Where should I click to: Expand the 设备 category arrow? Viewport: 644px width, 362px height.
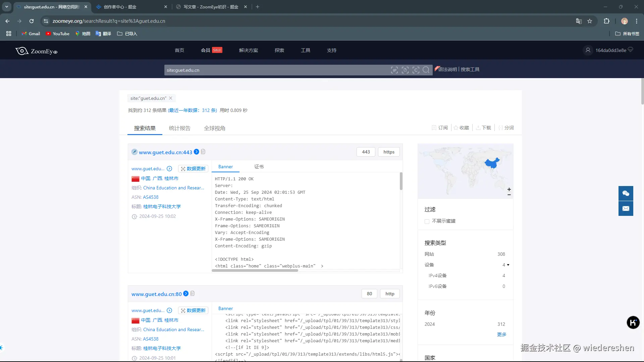click(x=508, y=265)
